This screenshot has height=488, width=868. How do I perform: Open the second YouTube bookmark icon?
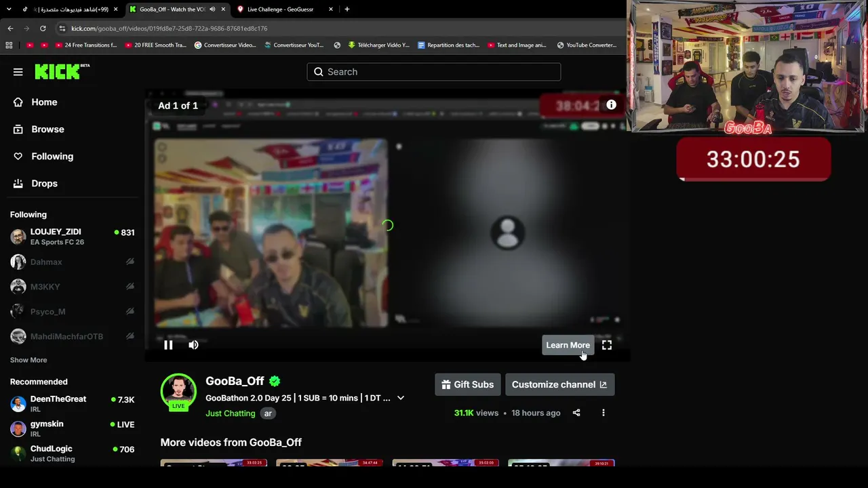click(x=45, y=45)
